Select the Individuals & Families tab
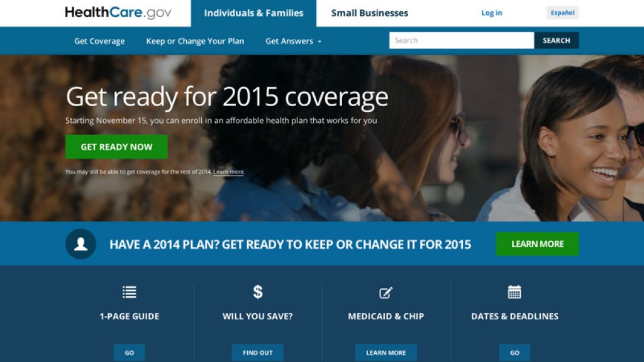Viewport: 644px width, 362px height. click(x=253, y=13)
